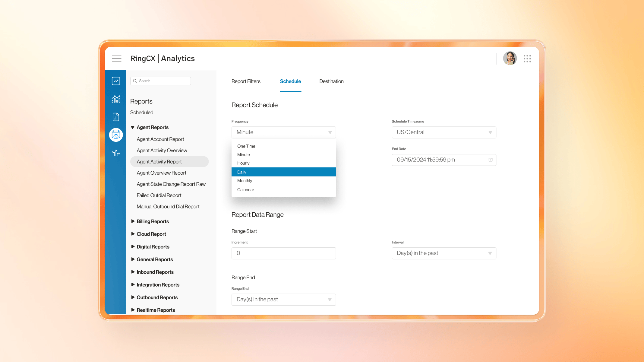Choose Monthly frequency option
The width and height of the screenshot is (644, 362).
coord(284,181)
